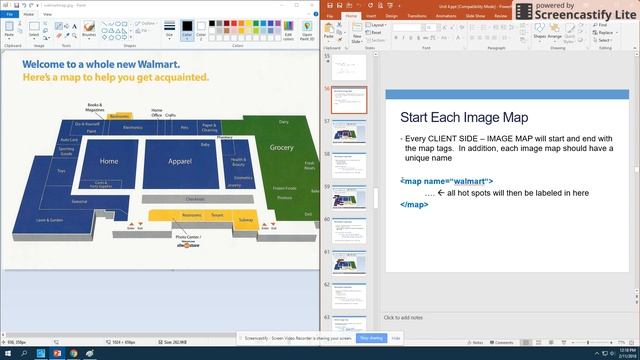Pick the red color swatch in Paint

[x=234, y=23]
